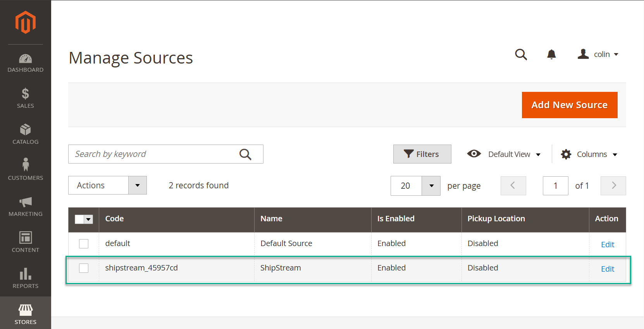The height and width of the screenshot is (329, 644).
Task: Click the Search by keyword field
Action: coord(155,154)
